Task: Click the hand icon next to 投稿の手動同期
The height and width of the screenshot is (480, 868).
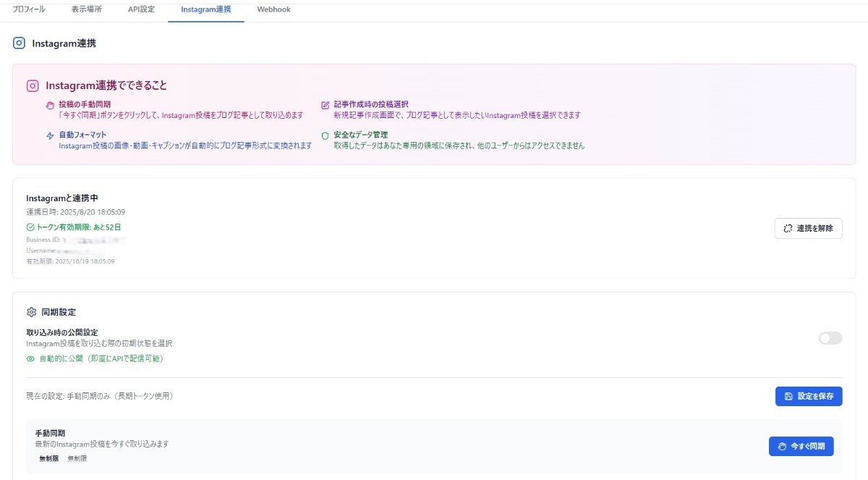Action: (50, 105)
